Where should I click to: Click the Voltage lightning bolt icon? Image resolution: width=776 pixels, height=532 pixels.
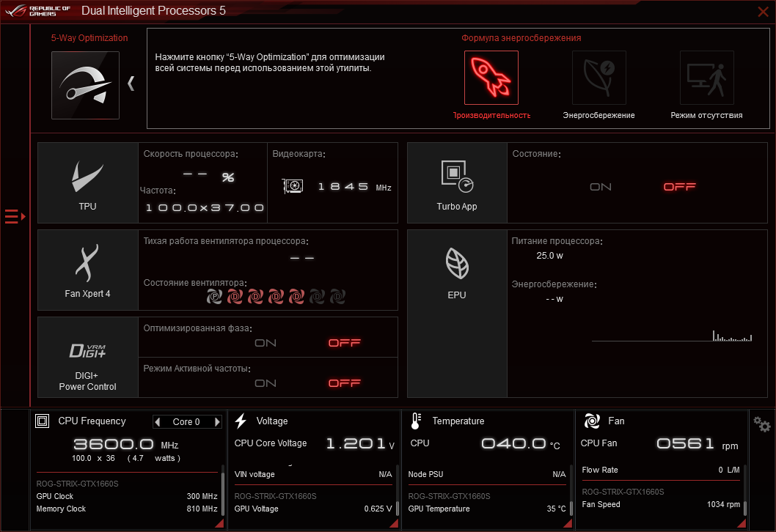[241, 421]
